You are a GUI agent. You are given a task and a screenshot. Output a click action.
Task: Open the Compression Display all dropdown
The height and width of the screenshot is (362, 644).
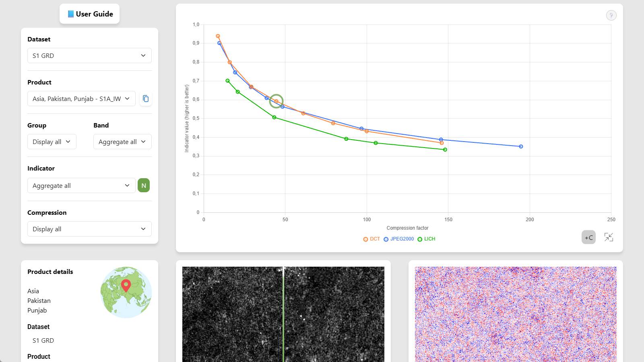(89, 229)
